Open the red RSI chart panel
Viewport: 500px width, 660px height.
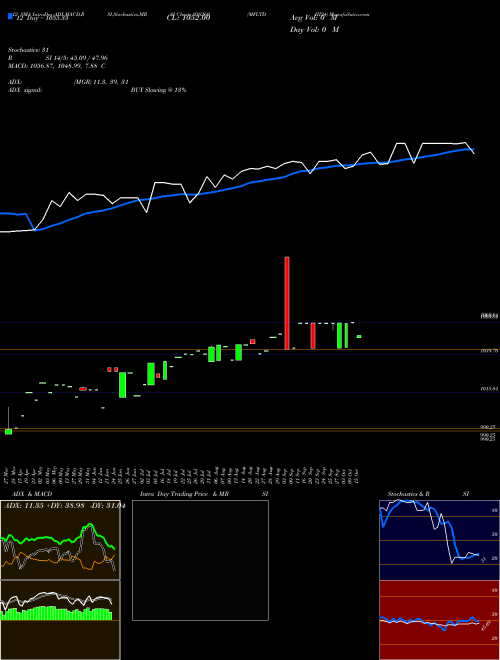pos(439,620)
